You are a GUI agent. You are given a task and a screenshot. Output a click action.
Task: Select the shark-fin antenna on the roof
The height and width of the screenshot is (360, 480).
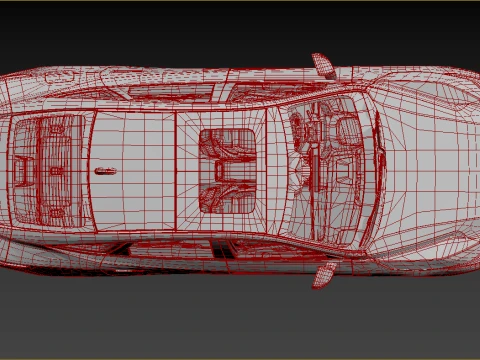[x=105, y=171]
